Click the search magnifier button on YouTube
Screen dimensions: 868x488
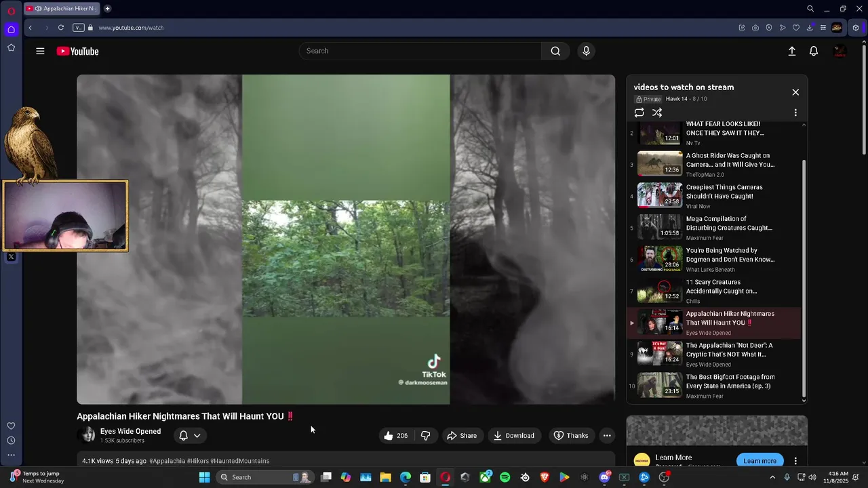click(555, 51)
